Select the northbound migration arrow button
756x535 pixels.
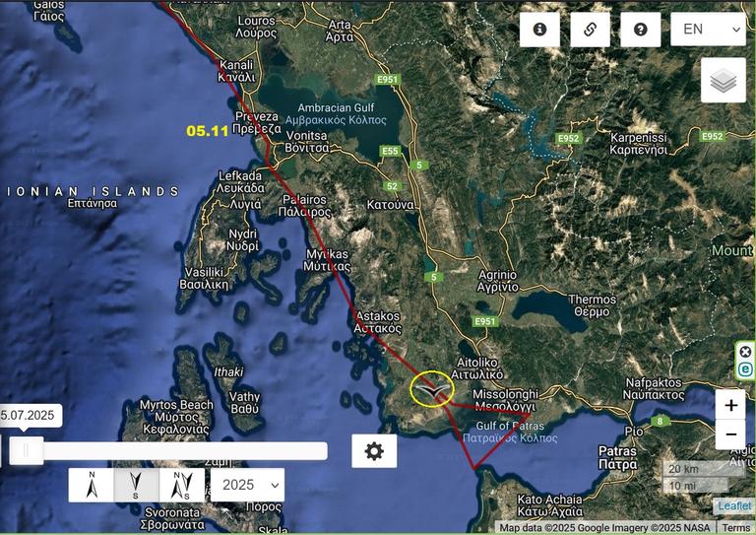pos(92,485)
